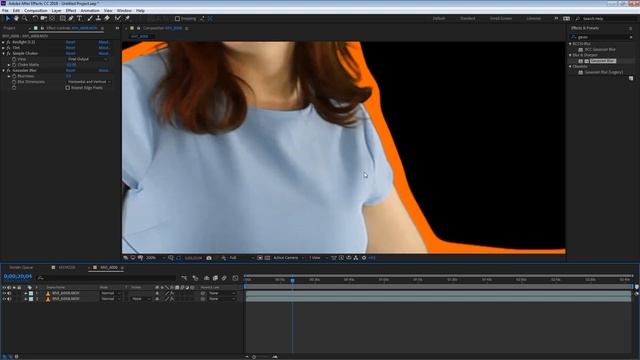
Task: Hide layer 2 video eye toggle
Action: click(4, 299)
